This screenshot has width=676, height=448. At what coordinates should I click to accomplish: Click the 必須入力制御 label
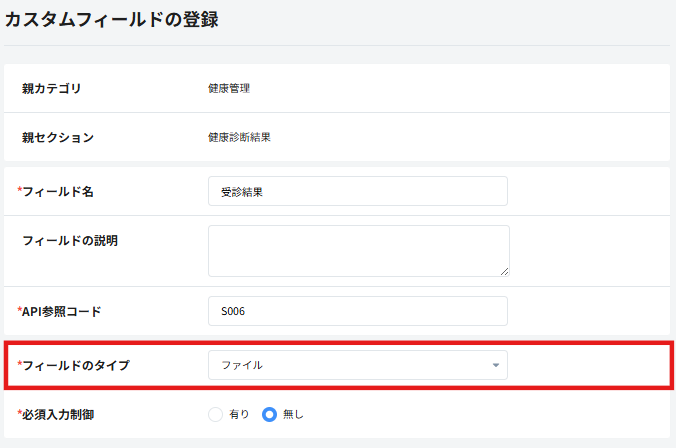(56, 414)
